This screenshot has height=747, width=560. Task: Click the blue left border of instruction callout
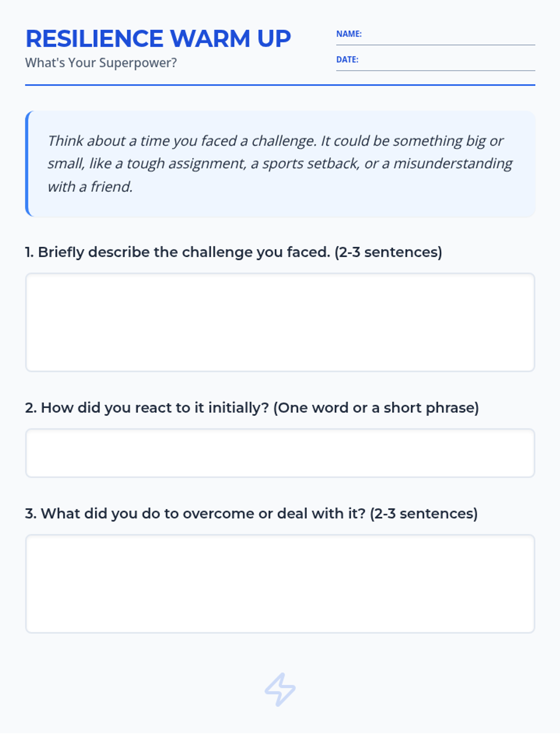[x=27, y=163]
